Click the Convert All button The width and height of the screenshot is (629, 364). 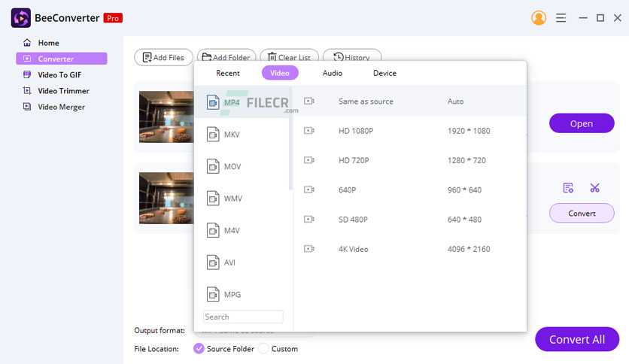(577, 339)
